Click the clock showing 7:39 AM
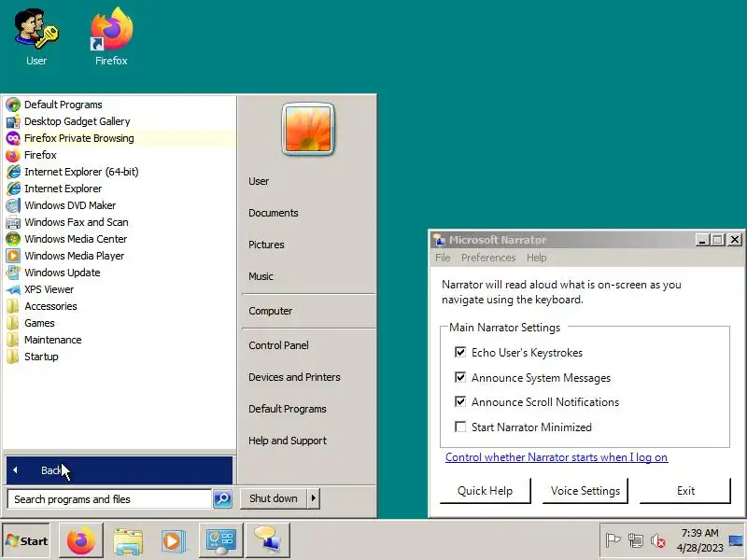 (x=699, y=533)
